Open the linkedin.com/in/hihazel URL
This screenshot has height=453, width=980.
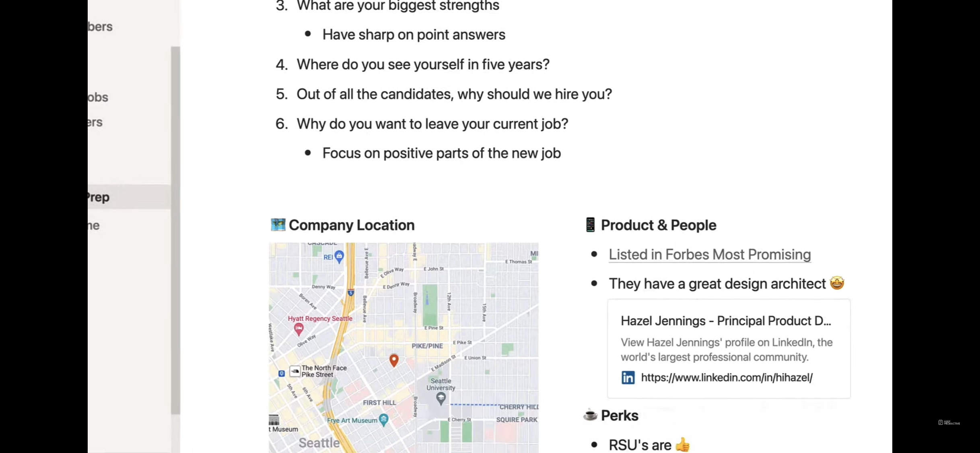pyautogui.click(x=727, y=378)
